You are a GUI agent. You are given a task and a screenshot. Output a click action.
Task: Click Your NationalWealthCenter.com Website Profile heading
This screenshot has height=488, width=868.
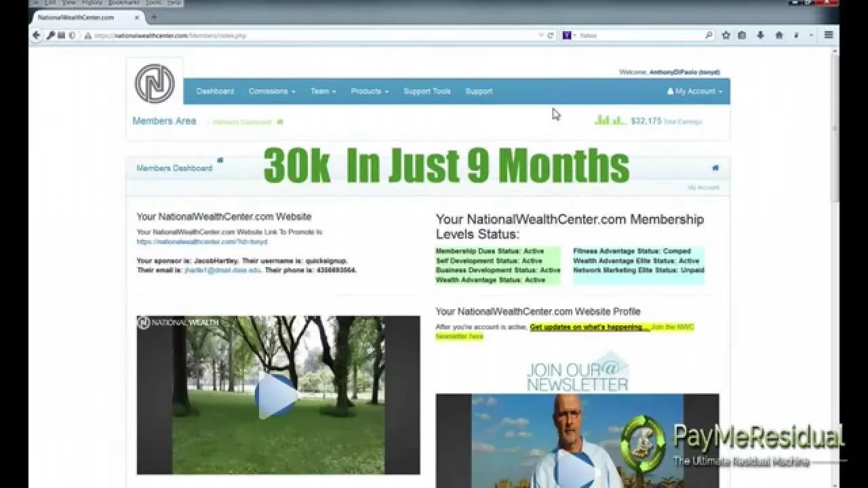[538, 312]
